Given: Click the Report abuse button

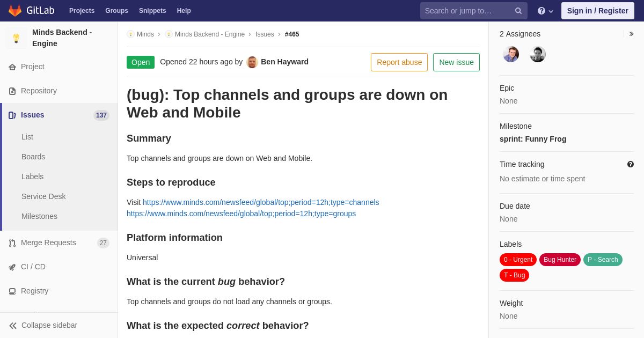Looking at the screenshot, I should (399, 62).
